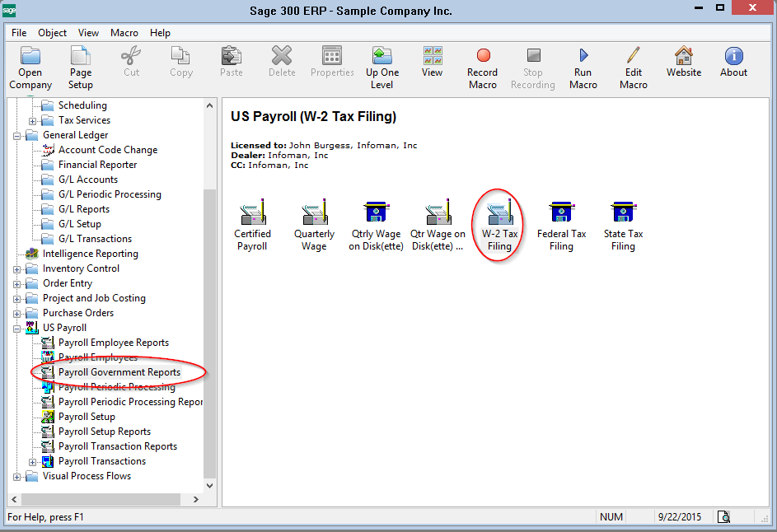Open the File menu
This screenshot has width=777, height=532.
pos(19,33)
